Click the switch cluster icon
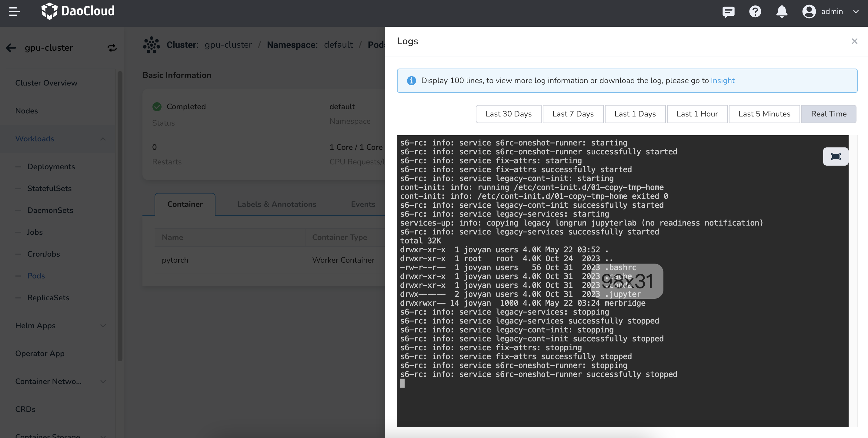 pyautogui.click(x=112, y=48)
